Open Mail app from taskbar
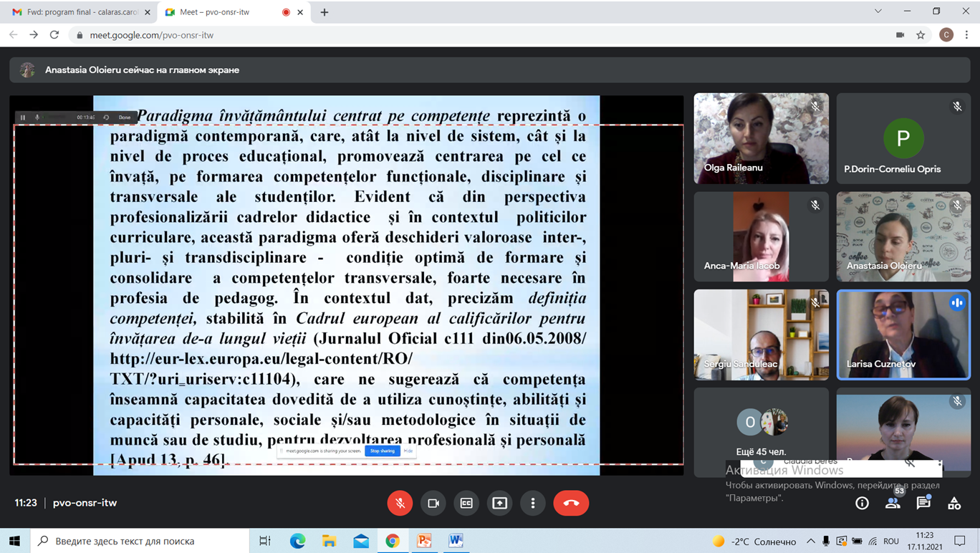Image resolution: width=980 pixels, height=553 pixels. click(x=361, y=541)
